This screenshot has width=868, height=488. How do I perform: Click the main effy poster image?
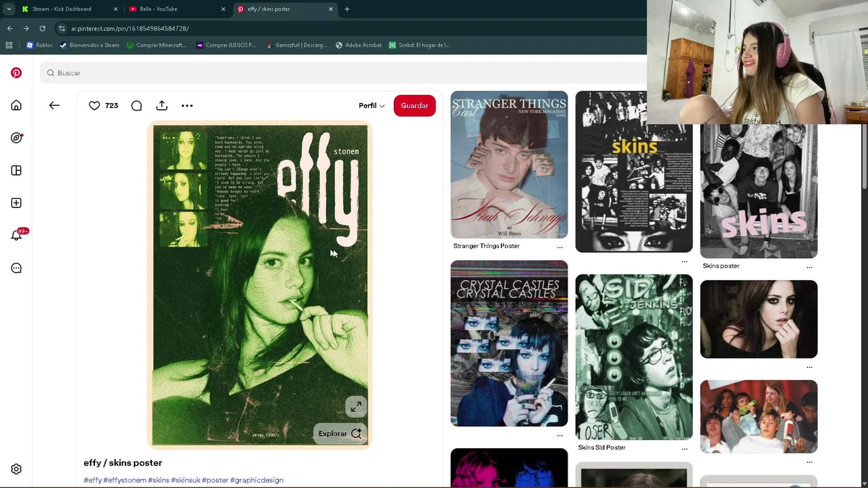coord(260,285)
